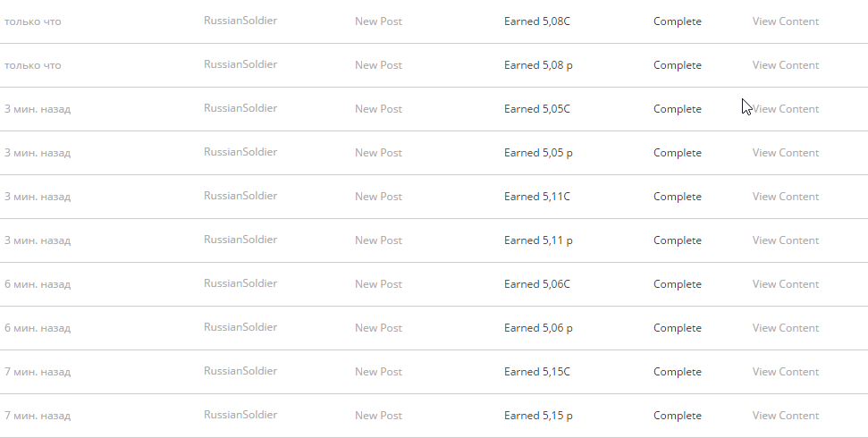Open View Content for Earned 5,15C row
Viewport: 868px width, 438px height.
[785, 372]
